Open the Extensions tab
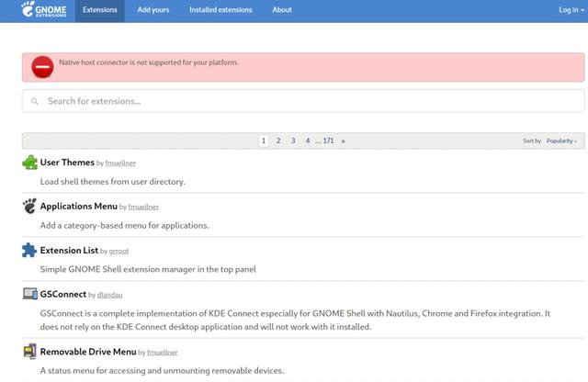The height and width of the screenshot is (382, 588). 100,10
